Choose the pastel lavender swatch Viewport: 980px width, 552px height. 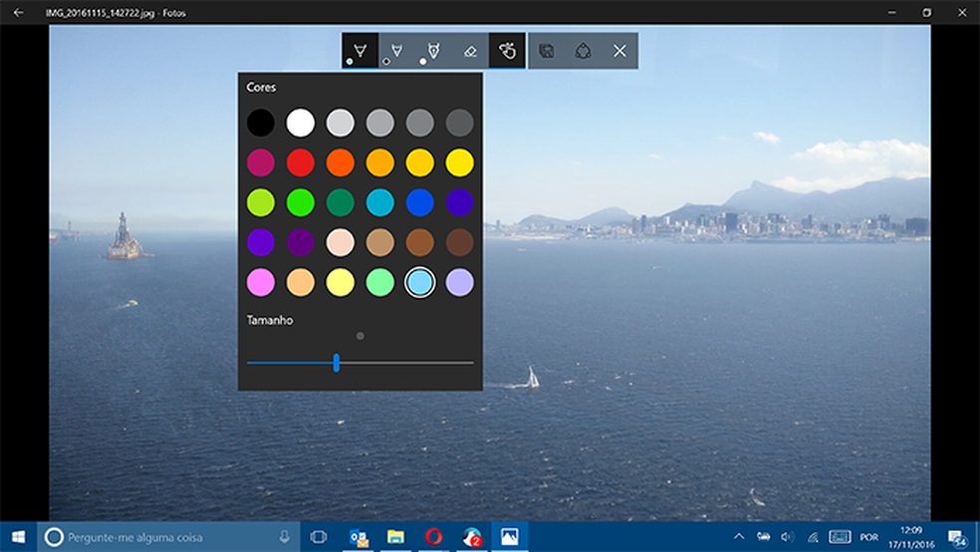click(x=459, y=283)
